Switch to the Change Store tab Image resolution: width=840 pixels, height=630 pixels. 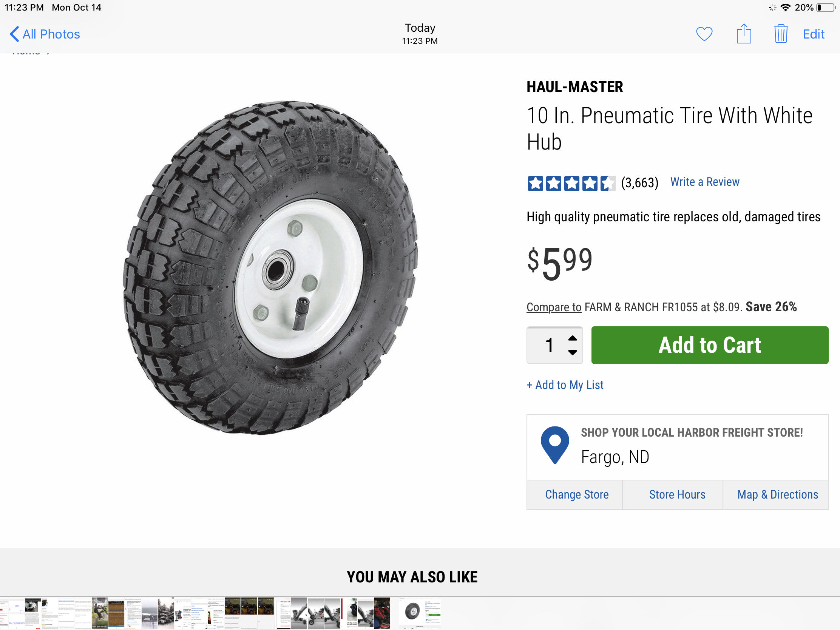(x=576, y=494)
